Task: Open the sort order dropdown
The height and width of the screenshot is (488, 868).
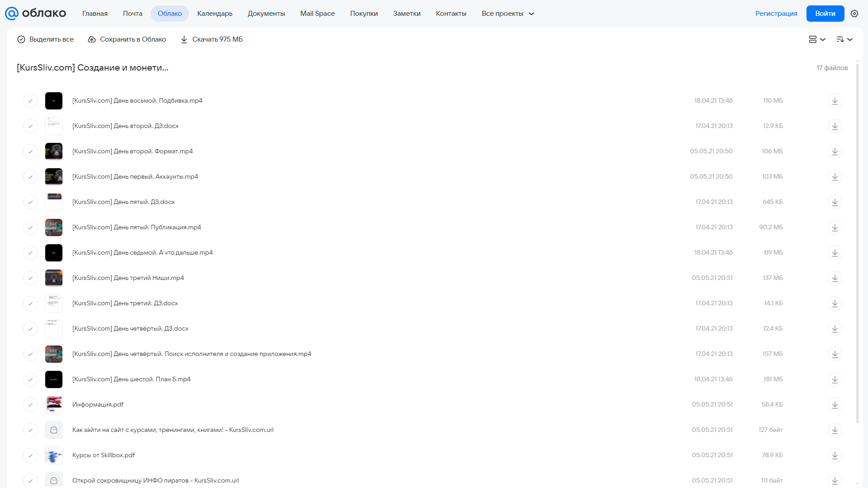Action: click(x=844, y=39)
